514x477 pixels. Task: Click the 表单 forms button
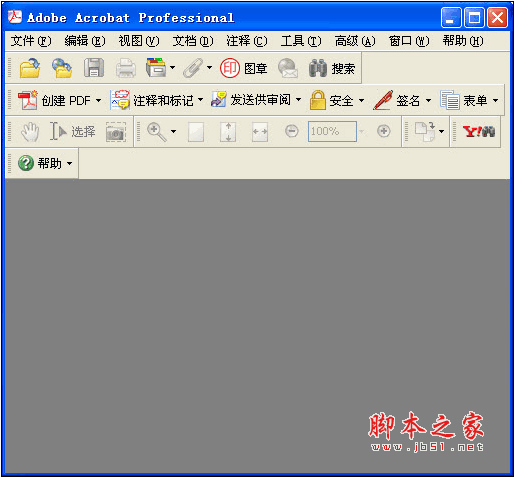click(464, 100)
